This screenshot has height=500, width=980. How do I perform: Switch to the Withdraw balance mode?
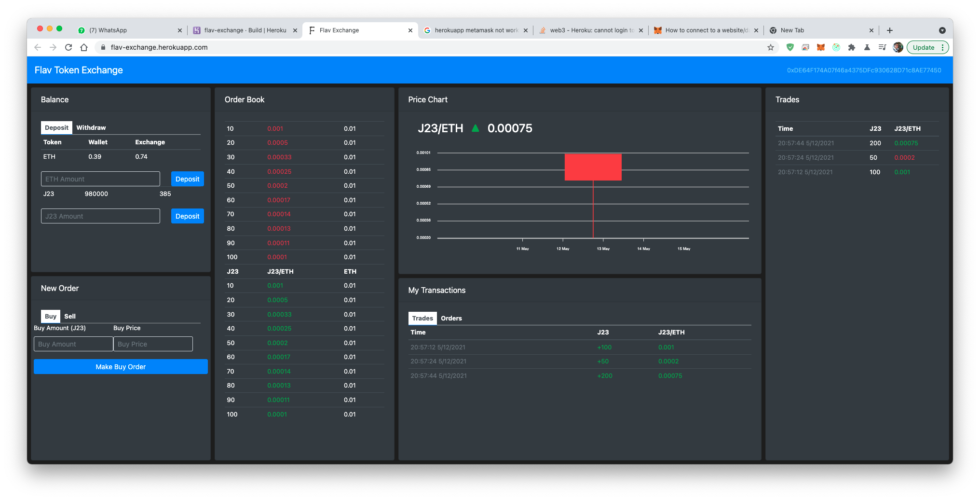91,127
